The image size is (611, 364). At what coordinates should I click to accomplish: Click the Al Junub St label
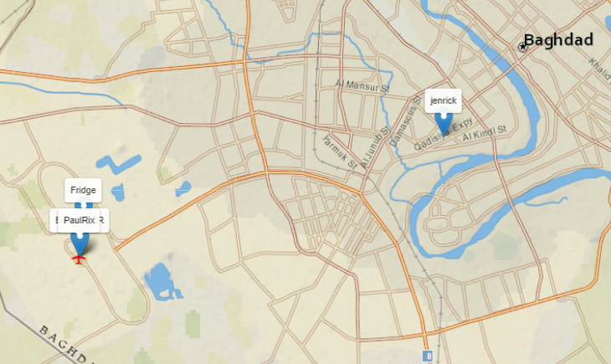pos(376,147)
